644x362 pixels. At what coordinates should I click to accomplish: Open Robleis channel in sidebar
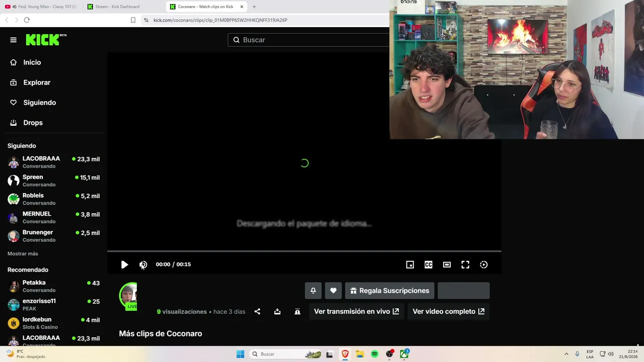coord(53,199)
